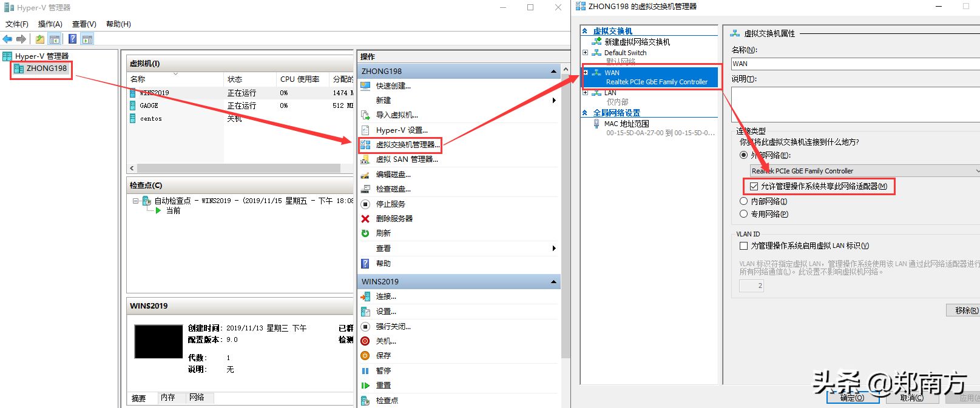Click the 确定(O) button
The image size is (980, 408).
click(852, 398)
